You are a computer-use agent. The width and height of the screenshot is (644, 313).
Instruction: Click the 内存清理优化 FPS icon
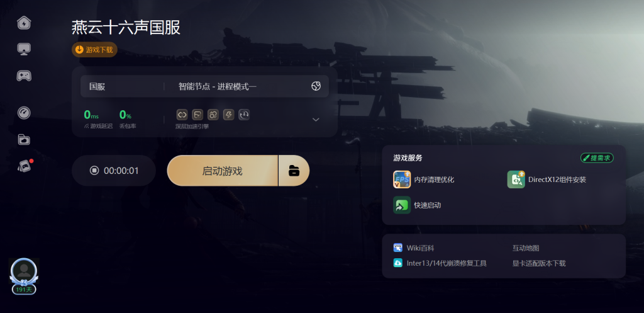402,179
